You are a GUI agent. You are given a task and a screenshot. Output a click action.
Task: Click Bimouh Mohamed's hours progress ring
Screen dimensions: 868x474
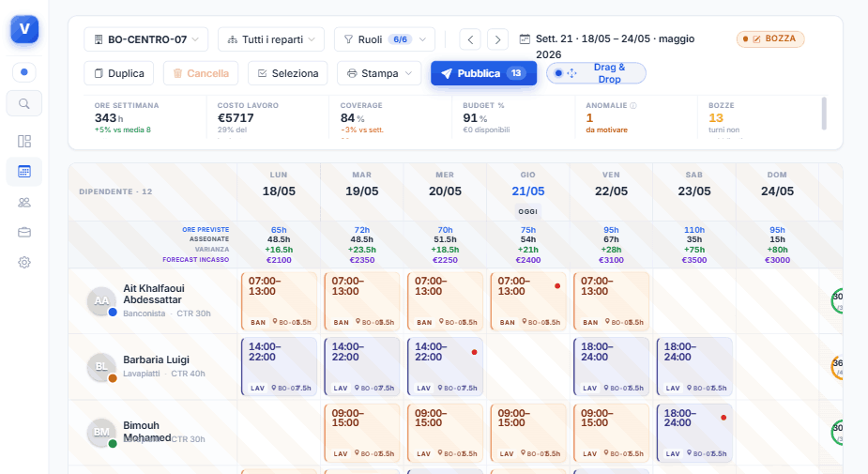pos(837,432)
